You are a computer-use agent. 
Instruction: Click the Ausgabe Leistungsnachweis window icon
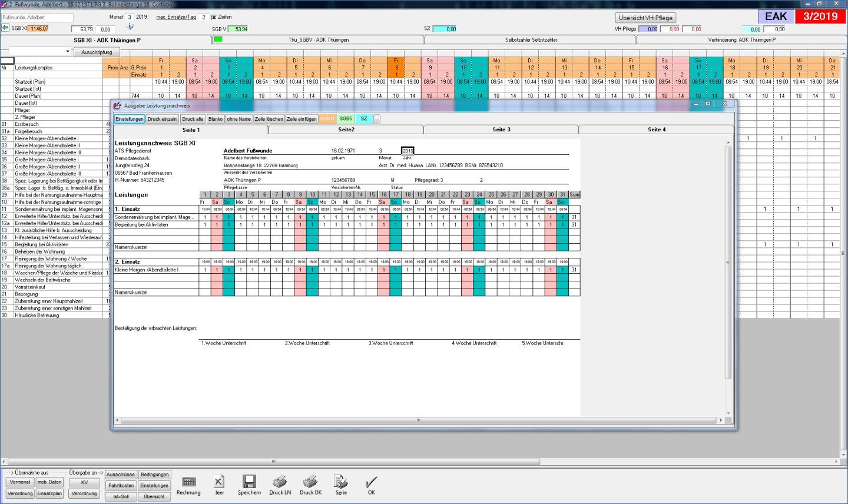tap(117, 105)
